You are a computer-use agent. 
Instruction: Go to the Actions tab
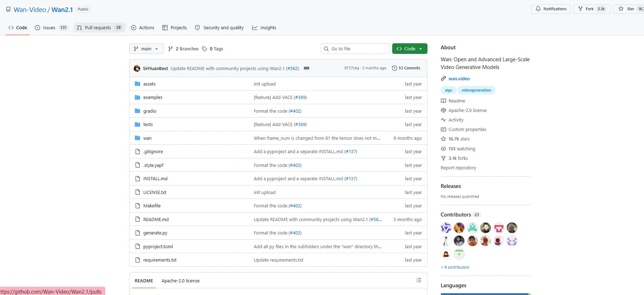[143, 27]
